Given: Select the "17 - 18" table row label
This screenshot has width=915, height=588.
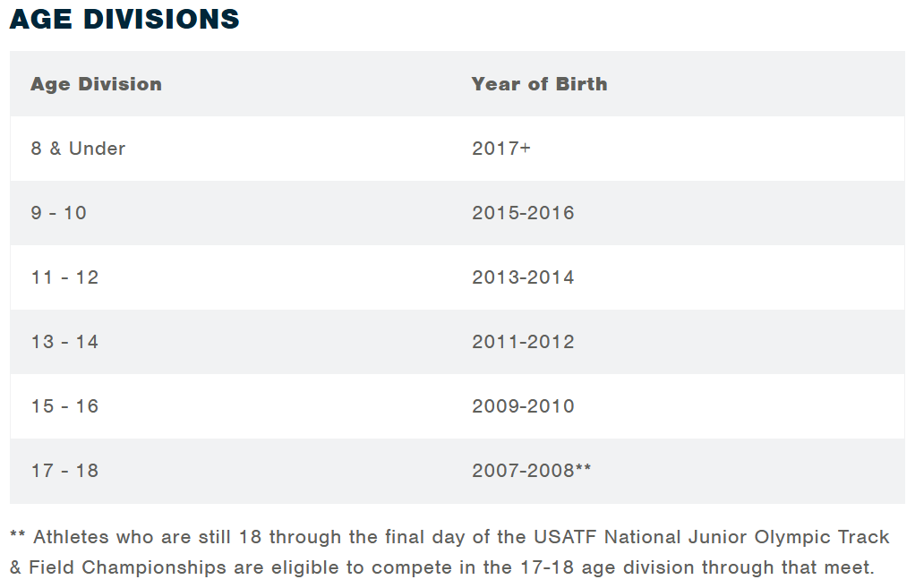Looking at the screenshot, I should tap(64, 471).
